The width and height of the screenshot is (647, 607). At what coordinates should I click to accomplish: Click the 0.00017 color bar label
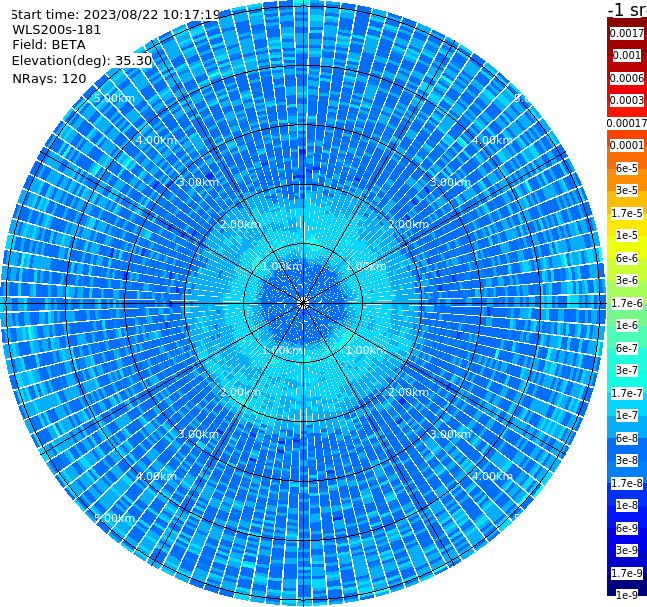click(x=627, y=123)
